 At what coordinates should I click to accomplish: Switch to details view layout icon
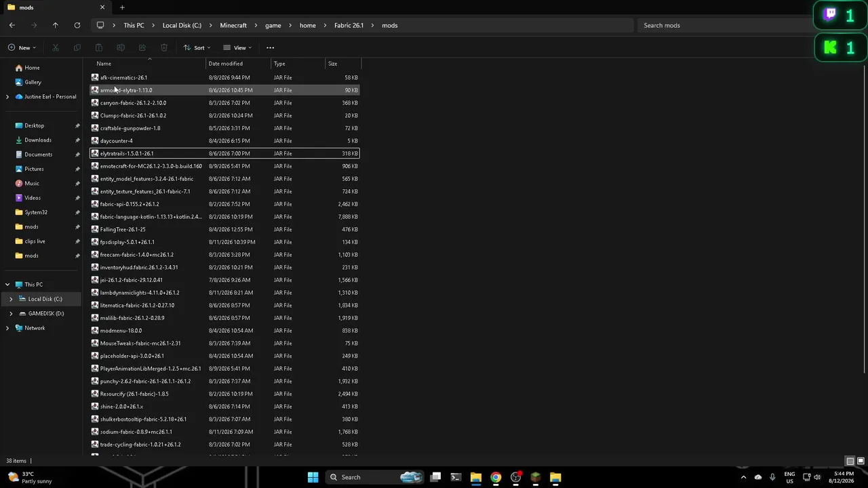tap(850, 461)
